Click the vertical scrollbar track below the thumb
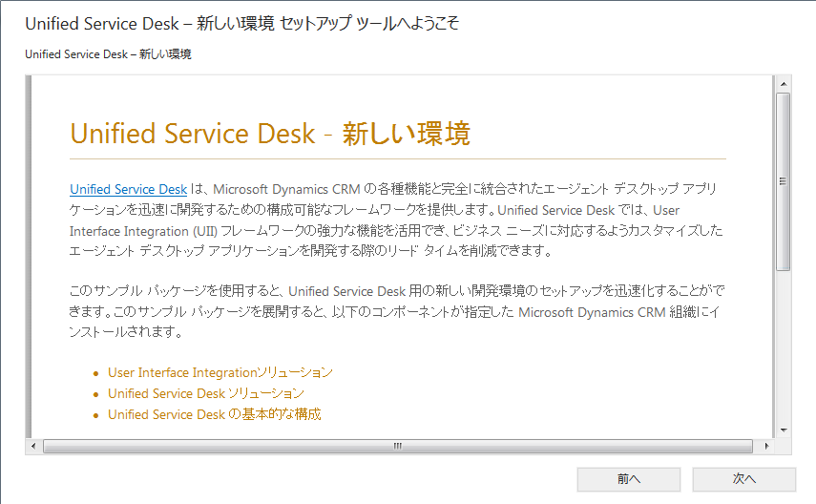This screenshot has width=816, height=504. pos(784,346)
